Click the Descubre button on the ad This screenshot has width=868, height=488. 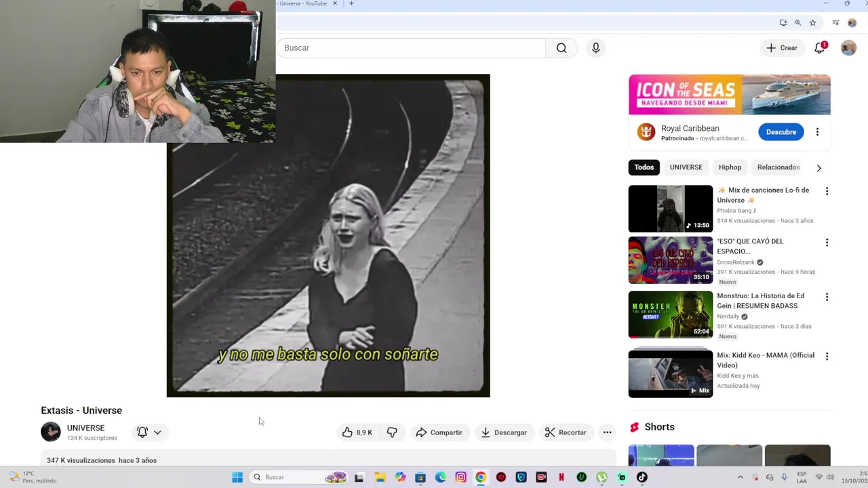click(781, 132)
